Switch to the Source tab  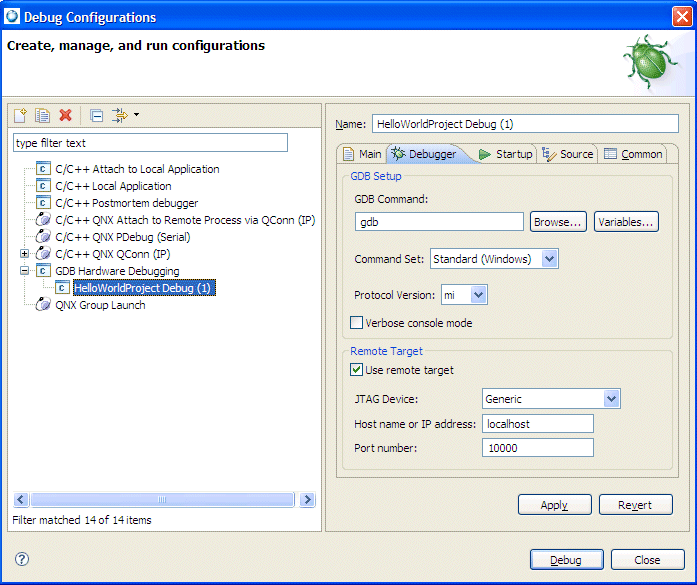(568, 154)
